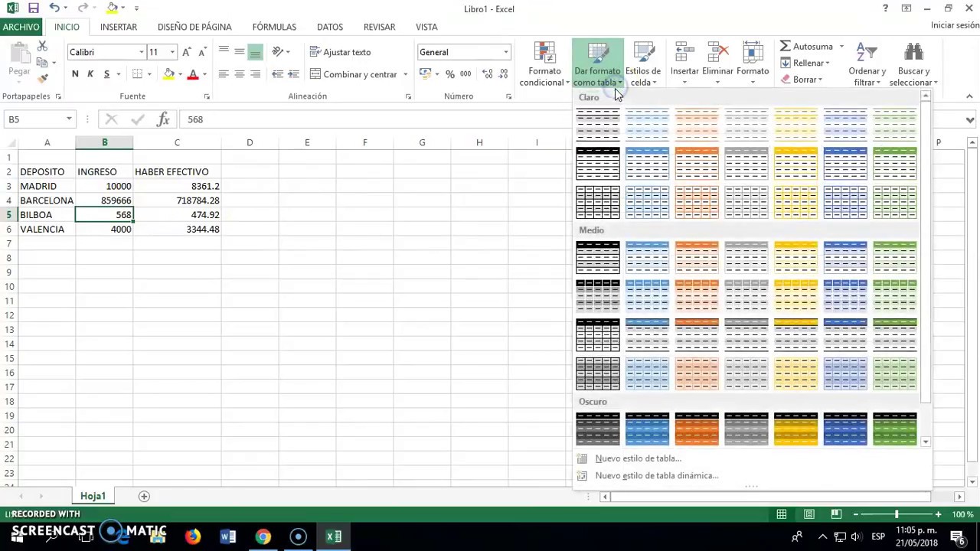Click the Undo arrow icon
The height and width of the screenshot is (551, 980).
point(54,8)
